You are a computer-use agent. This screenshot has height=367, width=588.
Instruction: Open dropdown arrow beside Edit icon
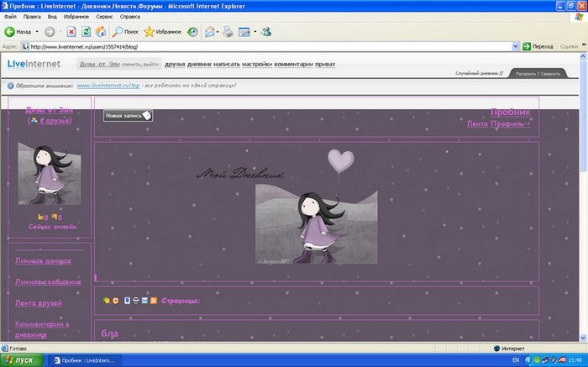255,32
